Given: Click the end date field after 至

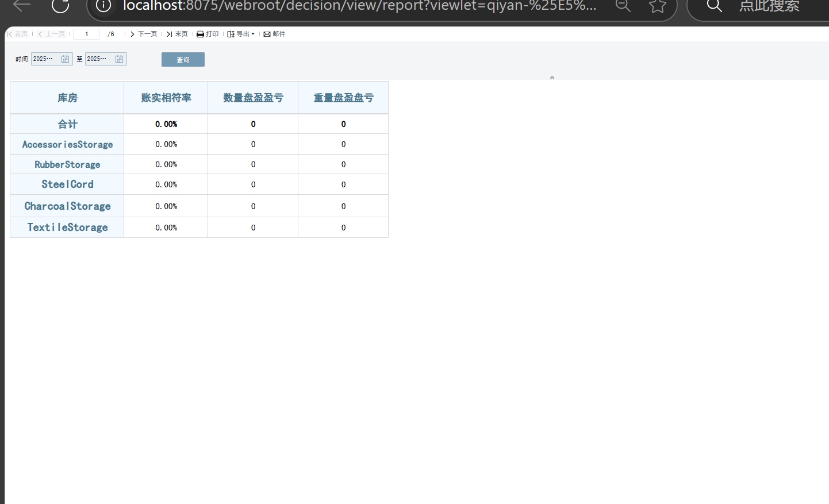Looking at the screenshot, I should click(99, 59).
